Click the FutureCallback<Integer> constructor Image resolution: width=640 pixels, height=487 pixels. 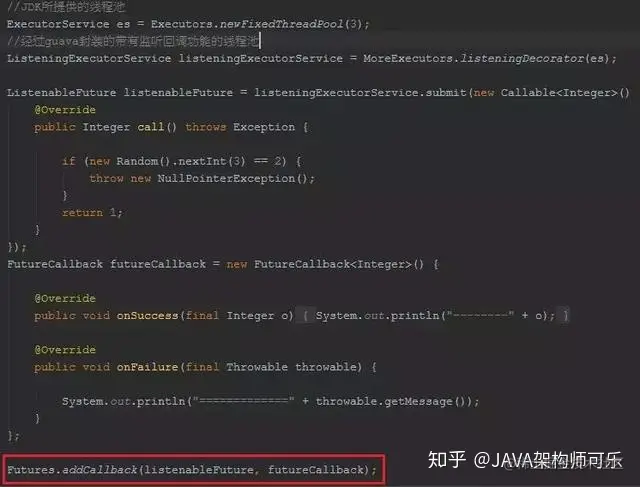pyautogui.click(x=339, y=264)
